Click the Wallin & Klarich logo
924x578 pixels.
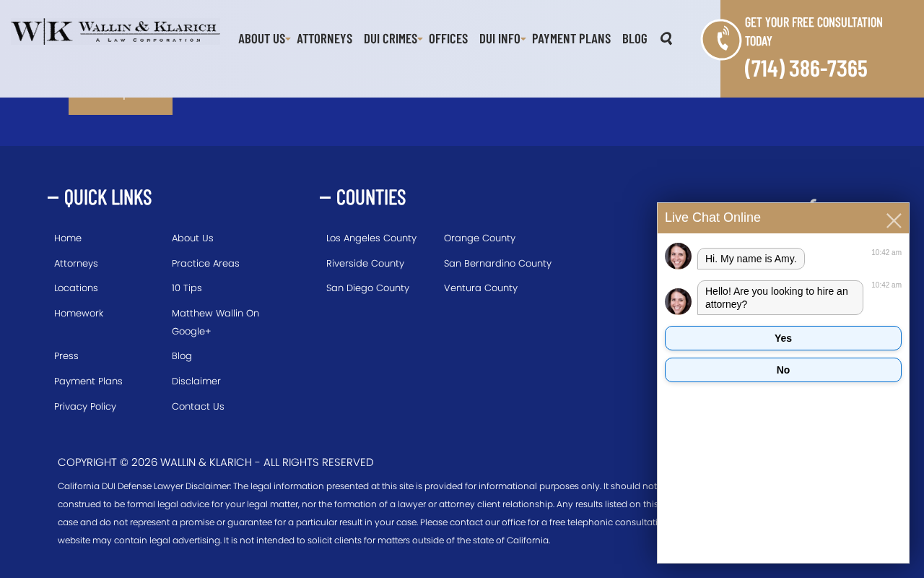click(115, 31)
